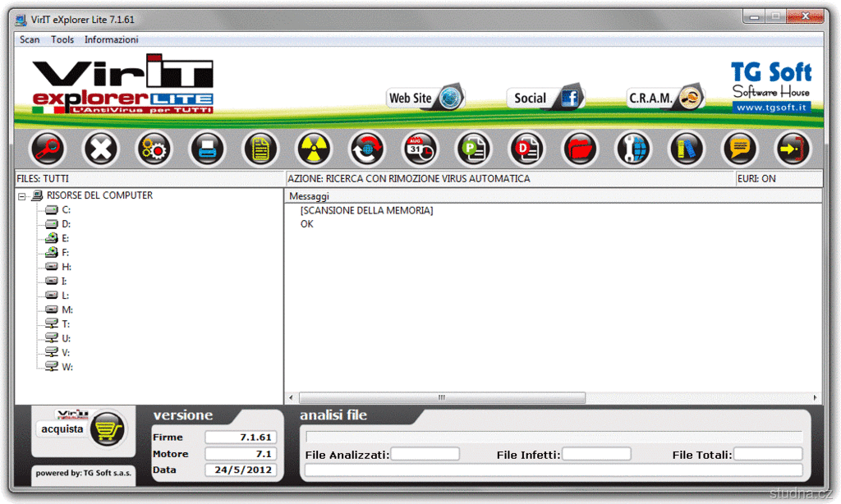The height and width of the screenshot is (504, 841).
Task: Open the books manual icon
Action: [687, 149]
